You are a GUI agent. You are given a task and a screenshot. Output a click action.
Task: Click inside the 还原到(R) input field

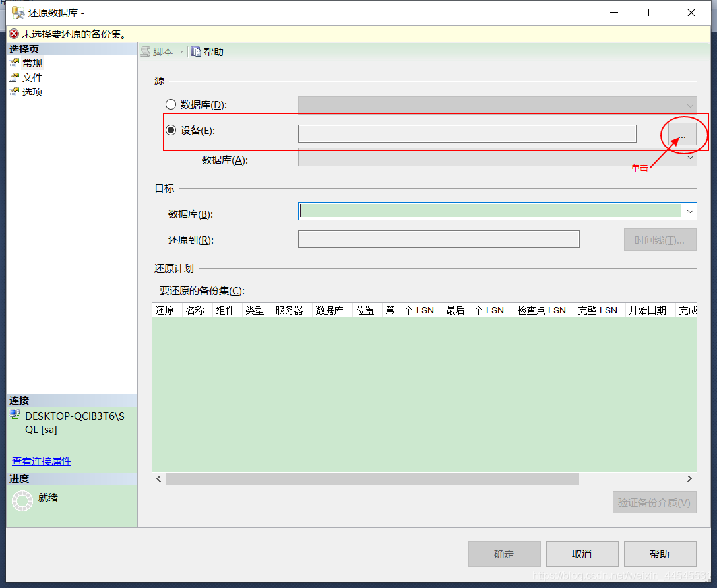(439, 239)
